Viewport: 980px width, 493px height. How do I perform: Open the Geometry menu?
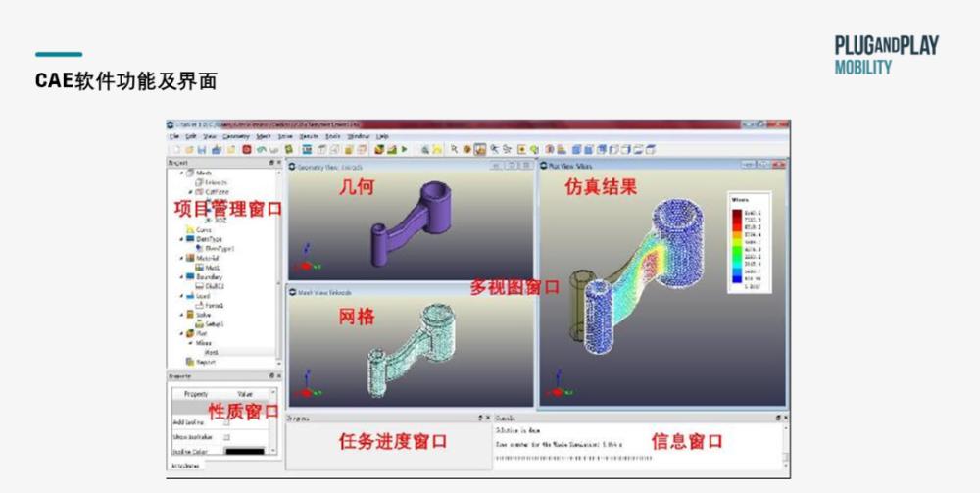click(x=235, y=136)
